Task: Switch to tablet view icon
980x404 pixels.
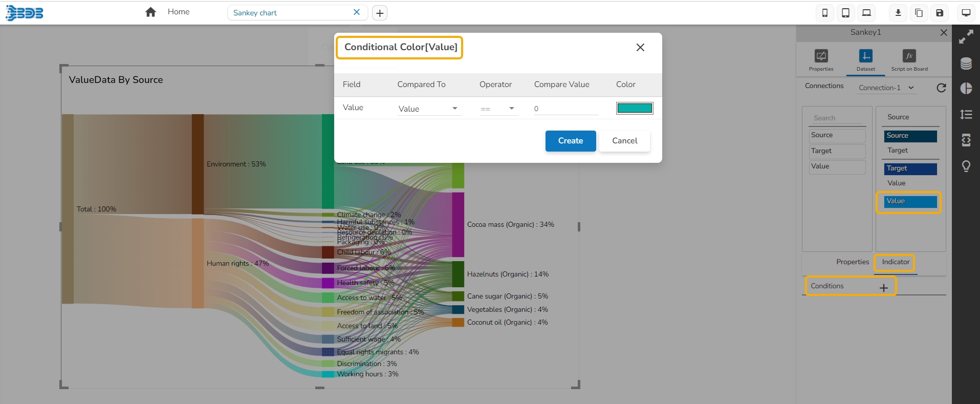Action: 845,13
